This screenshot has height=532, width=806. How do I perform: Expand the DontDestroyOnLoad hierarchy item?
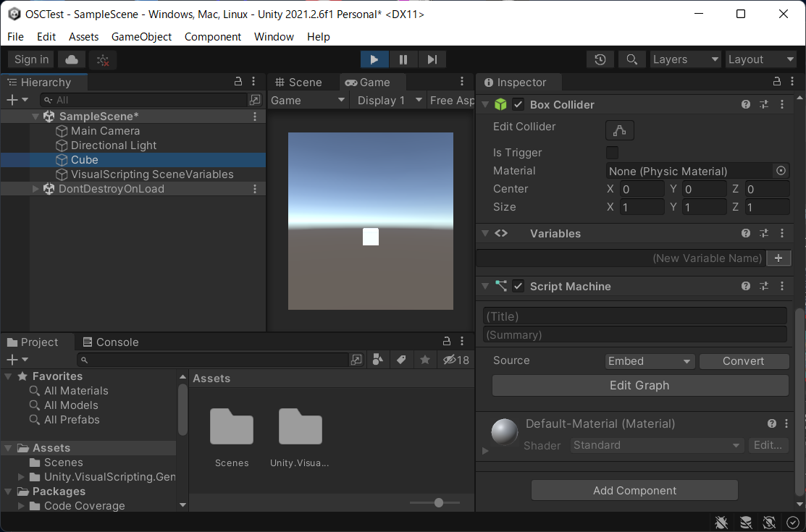click(x=36, y=189)
